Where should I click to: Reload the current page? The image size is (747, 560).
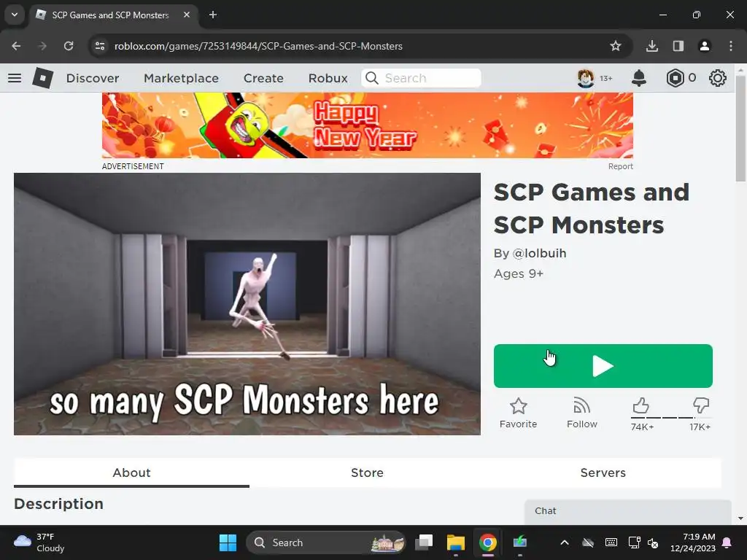tap(69, 46)
